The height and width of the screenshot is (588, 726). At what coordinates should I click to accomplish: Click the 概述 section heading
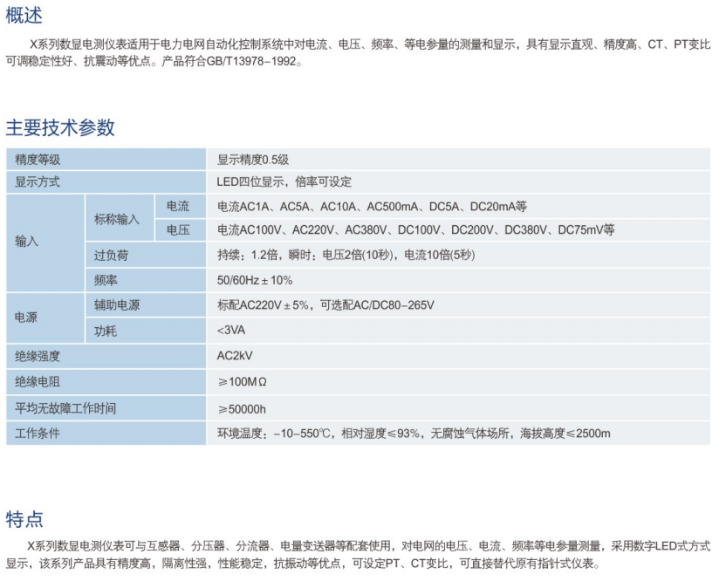click(24, 15)
